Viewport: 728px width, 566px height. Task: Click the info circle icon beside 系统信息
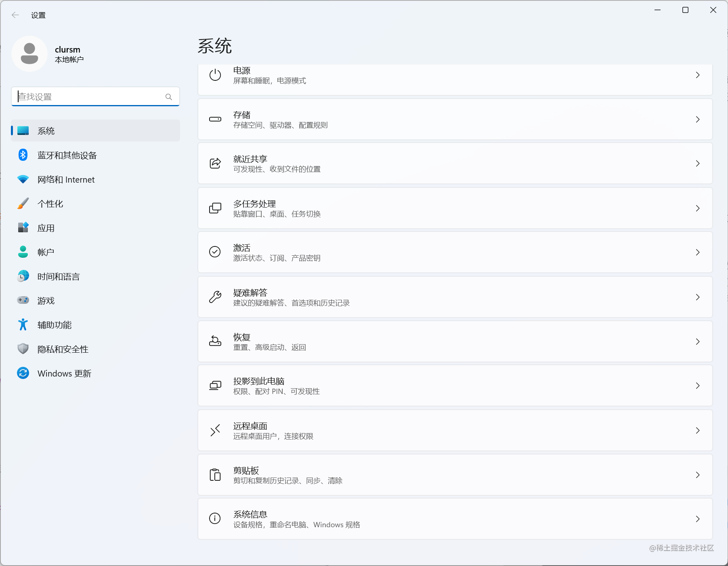click(215, 518)
